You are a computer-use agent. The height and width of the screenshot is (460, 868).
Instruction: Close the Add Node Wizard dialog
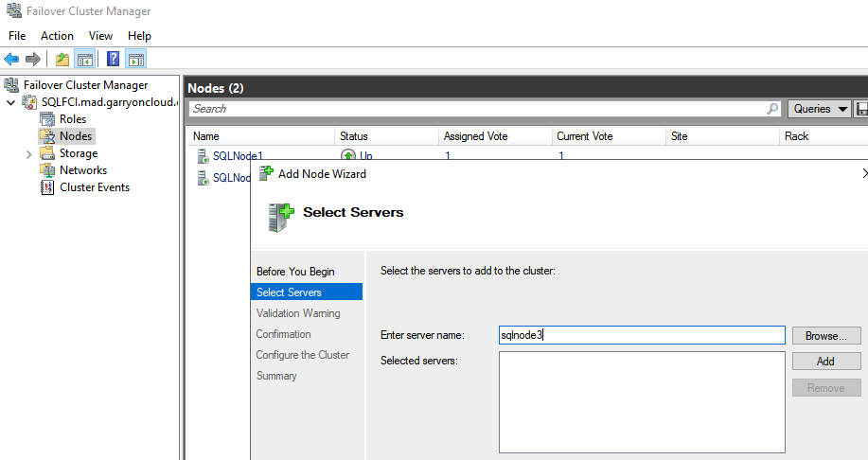pos(864,173)
